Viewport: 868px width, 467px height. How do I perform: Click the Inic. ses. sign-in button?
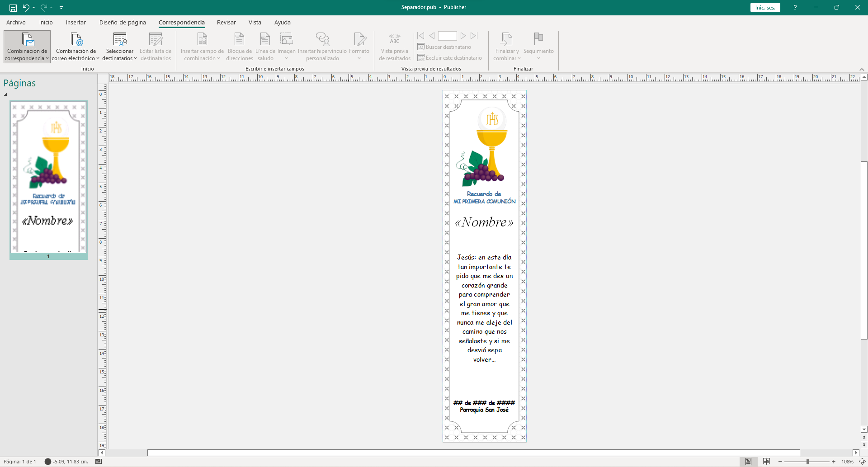[765, 8]
